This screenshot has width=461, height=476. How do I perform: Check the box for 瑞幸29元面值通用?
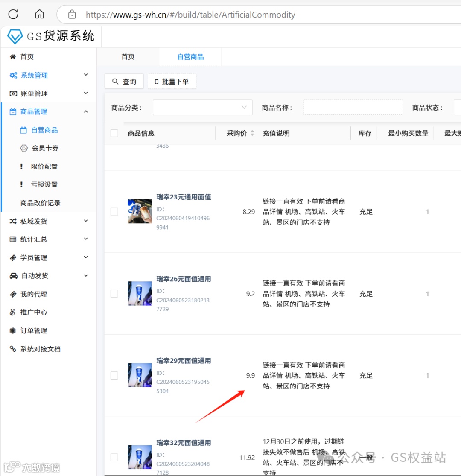(114, 376)
